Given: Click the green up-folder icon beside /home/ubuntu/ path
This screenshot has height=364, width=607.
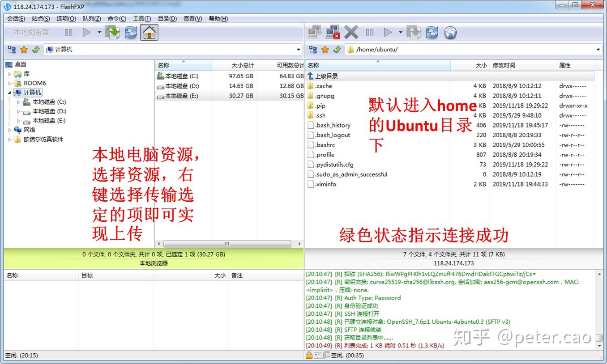Looking at the screenshot, I should point(337,49).
